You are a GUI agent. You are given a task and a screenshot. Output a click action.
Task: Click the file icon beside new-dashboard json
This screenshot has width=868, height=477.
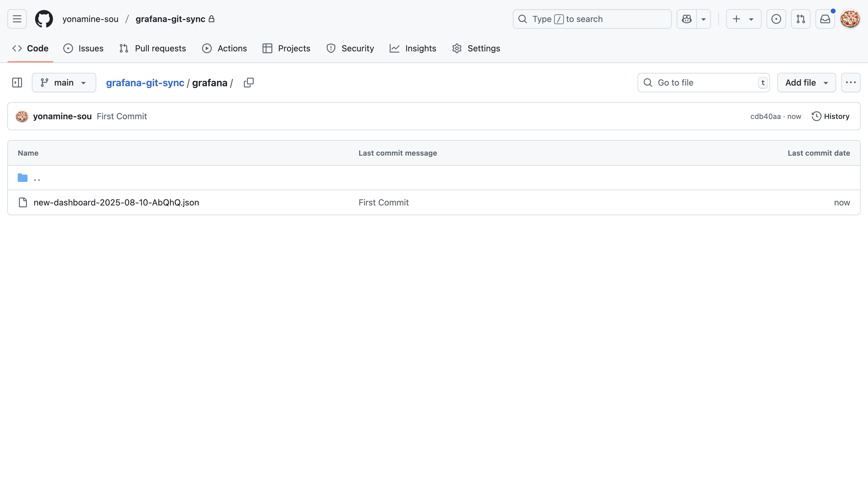point(23,202)
